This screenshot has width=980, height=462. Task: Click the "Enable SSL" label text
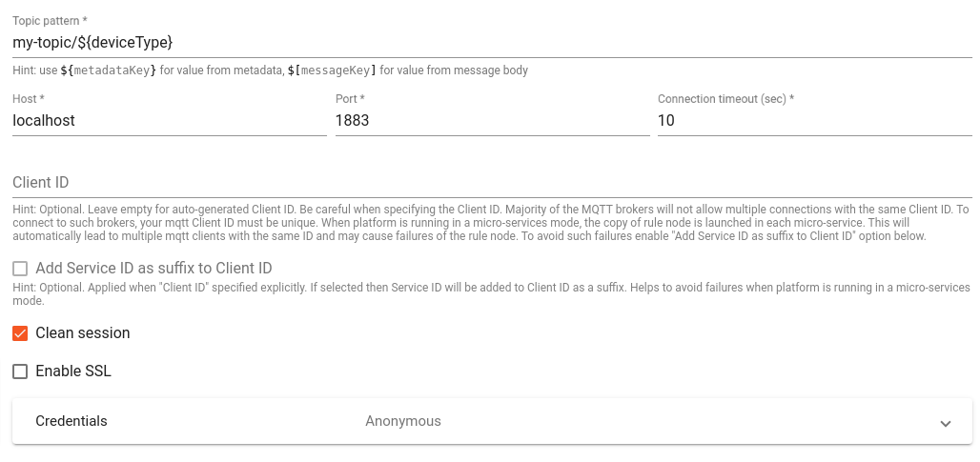point(73,372)
